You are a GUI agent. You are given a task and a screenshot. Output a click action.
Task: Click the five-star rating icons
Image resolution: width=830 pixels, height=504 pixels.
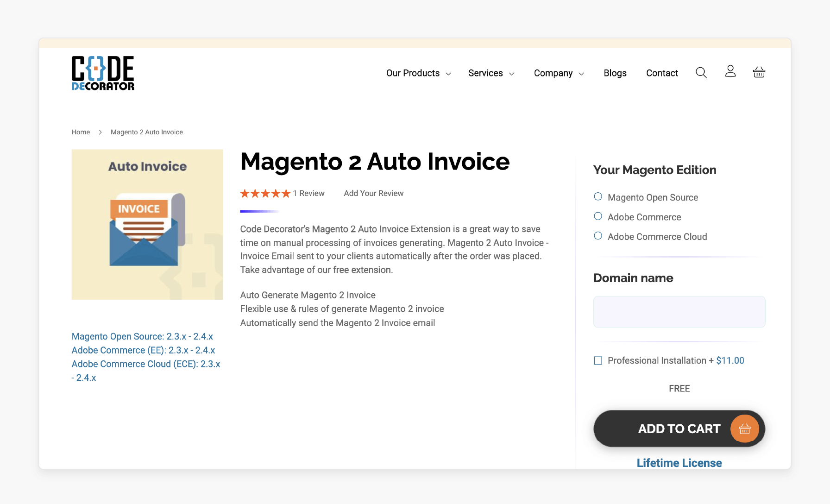click(x=265, y=194)
